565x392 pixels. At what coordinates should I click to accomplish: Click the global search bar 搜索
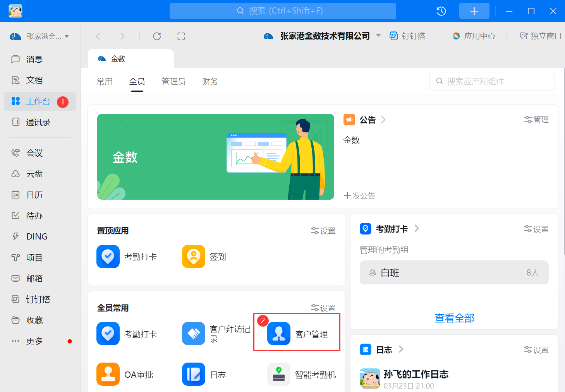283,11
